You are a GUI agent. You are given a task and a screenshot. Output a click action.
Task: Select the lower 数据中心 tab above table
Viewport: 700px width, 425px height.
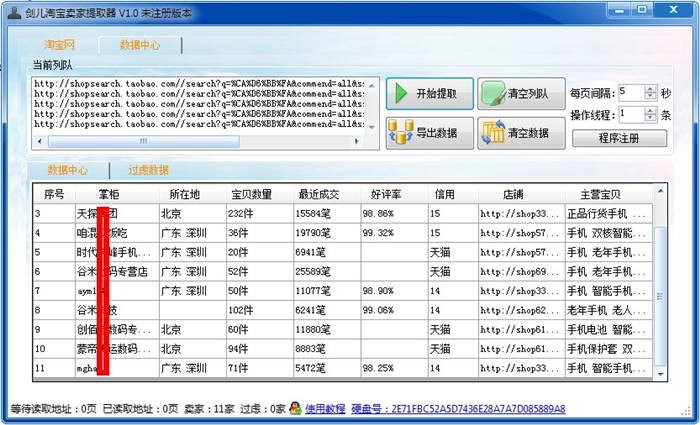point(68,170)
